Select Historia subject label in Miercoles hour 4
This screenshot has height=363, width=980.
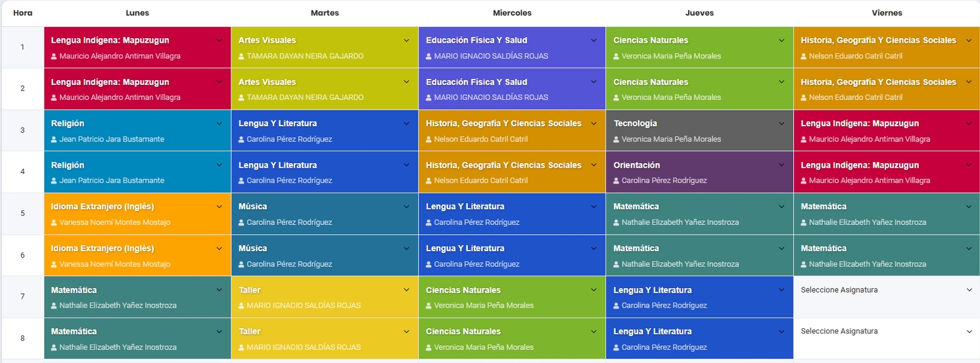click(x=503, y=165)
